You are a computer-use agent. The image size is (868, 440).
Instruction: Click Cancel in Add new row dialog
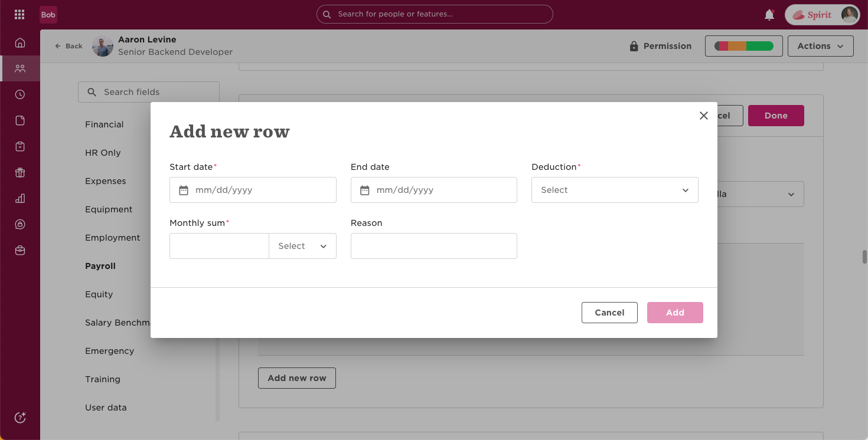point(609,313)
